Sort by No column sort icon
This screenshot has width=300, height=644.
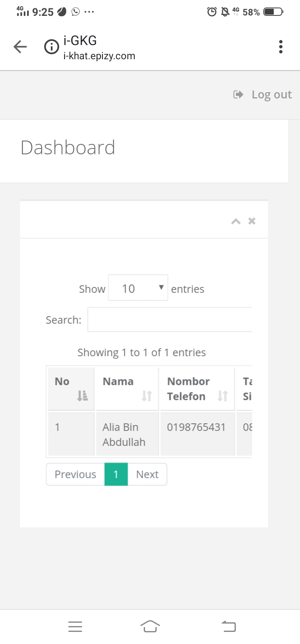82,396
